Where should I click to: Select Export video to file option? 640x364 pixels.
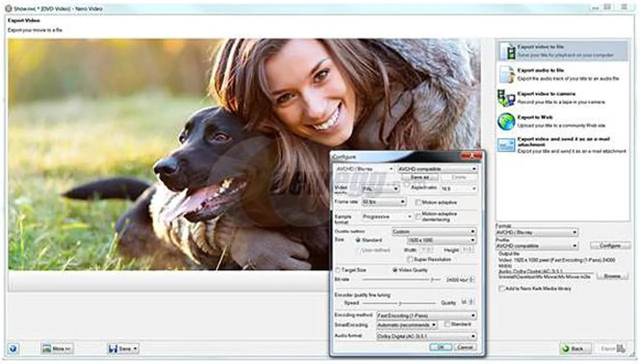pos(563,50)
